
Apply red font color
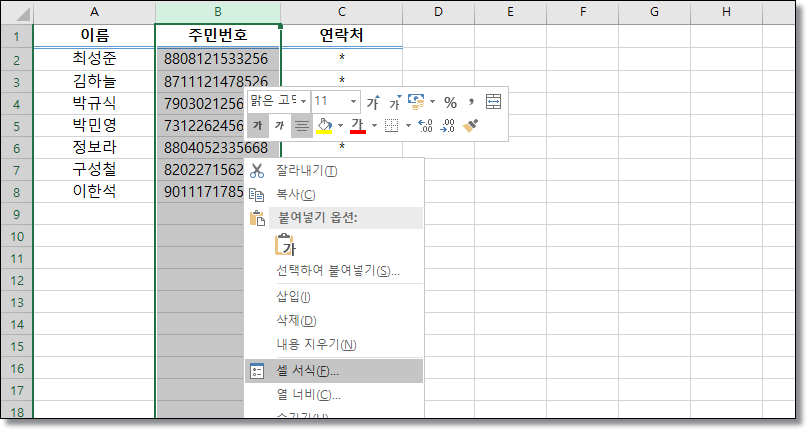[x=358, y=125]
